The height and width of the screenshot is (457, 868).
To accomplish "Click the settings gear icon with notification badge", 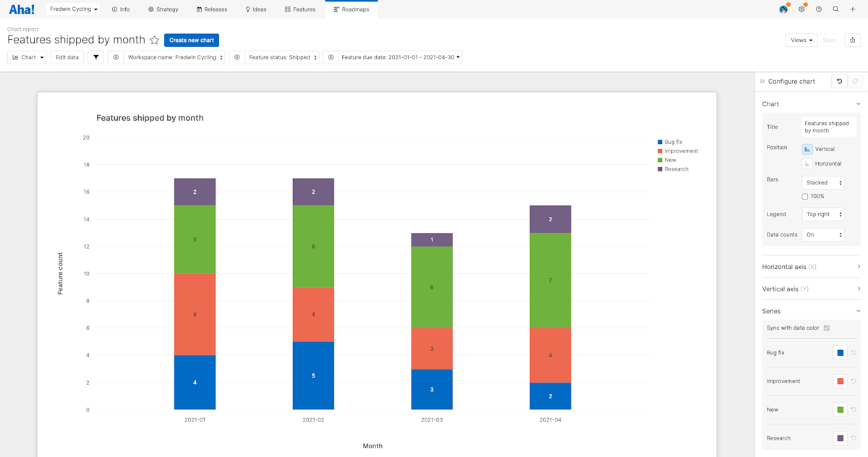I will point(801,9).
